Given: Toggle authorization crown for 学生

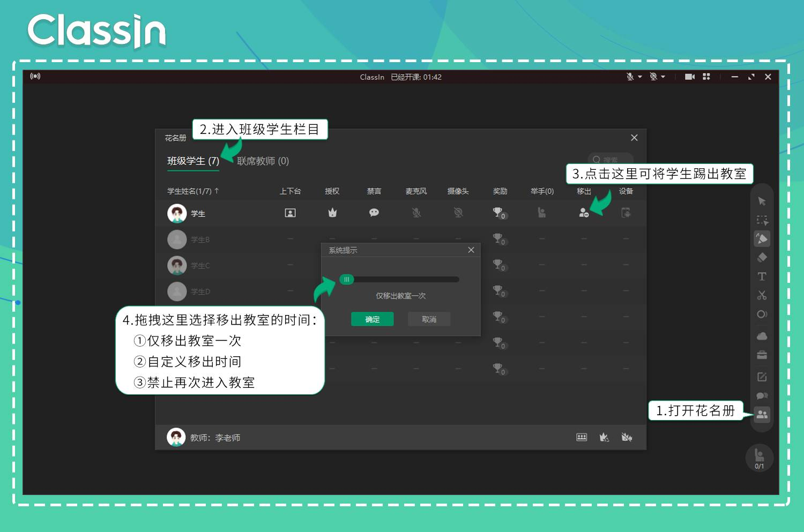Looking at the screenshot, I should click(x=332, y=213).
